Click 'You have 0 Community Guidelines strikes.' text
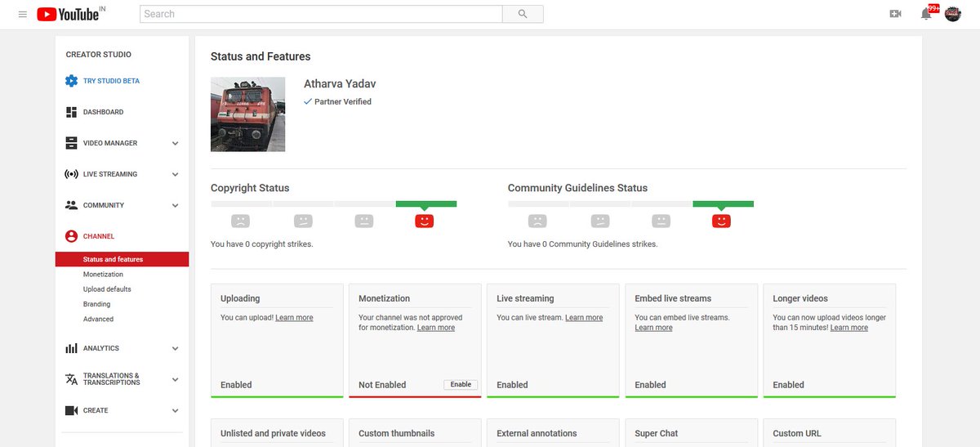980x447 pixels. click(583, 244)
